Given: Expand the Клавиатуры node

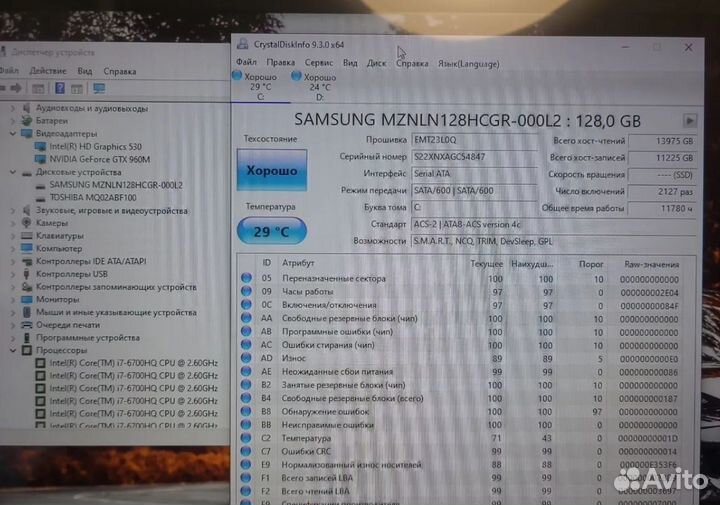Looking at the screenshot, I should click(x=13, y=236).
